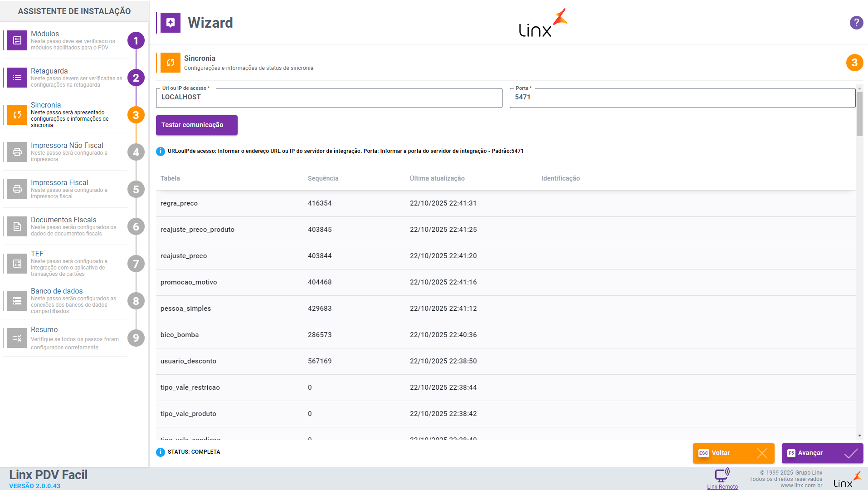
Task: Focus the Url ou IP de acesso field
Action: click(x=329, y=98)
